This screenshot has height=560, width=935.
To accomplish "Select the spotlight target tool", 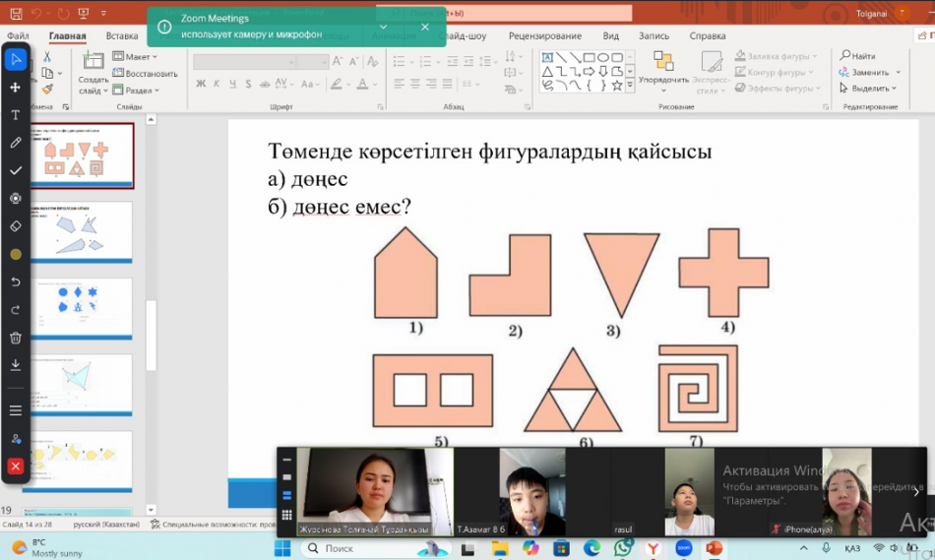I will click(x=16, y=198).
